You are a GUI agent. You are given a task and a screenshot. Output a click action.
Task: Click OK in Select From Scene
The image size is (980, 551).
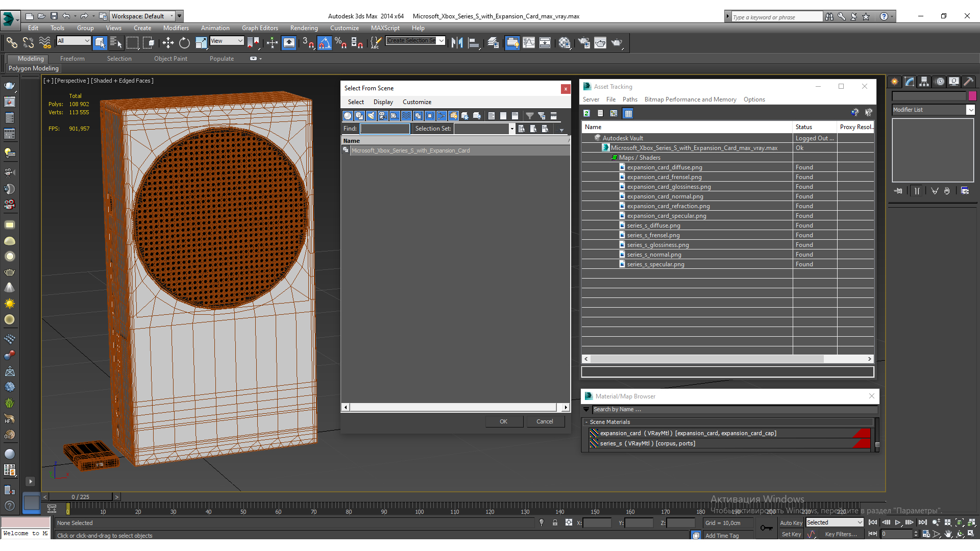point(504,421)
